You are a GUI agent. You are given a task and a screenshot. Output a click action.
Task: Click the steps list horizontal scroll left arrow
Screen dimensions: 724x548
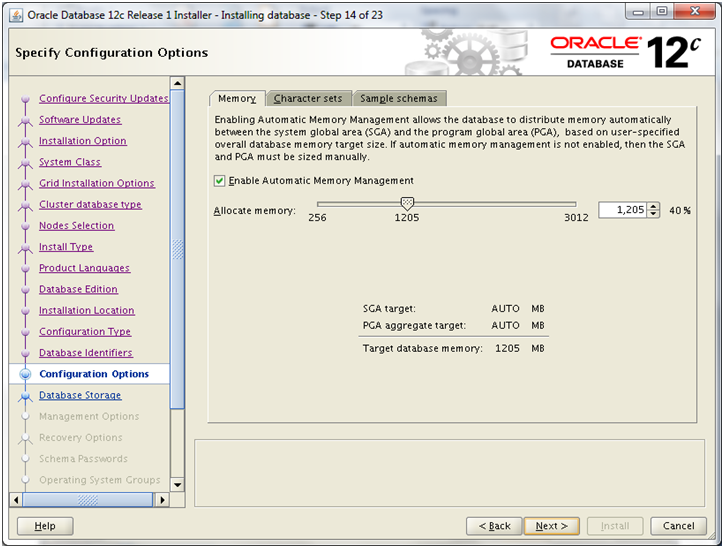pos(16,500)
